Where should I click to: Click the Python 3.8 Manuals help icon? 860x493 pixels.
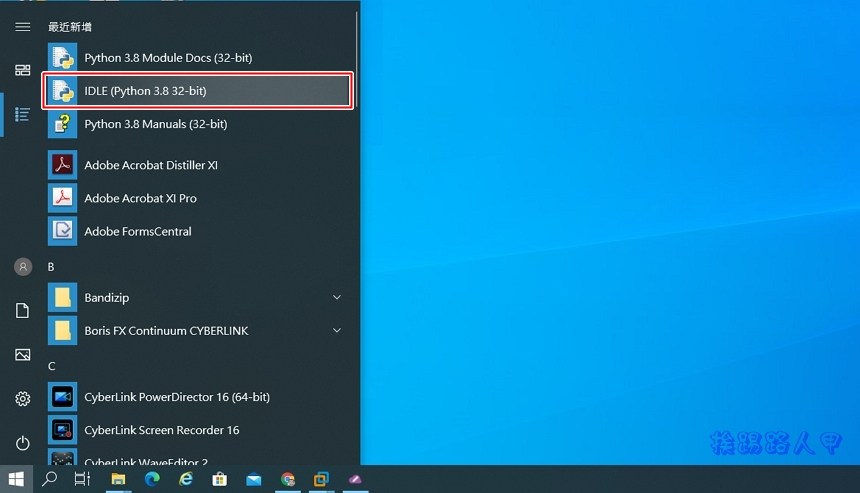click(63, 124)
